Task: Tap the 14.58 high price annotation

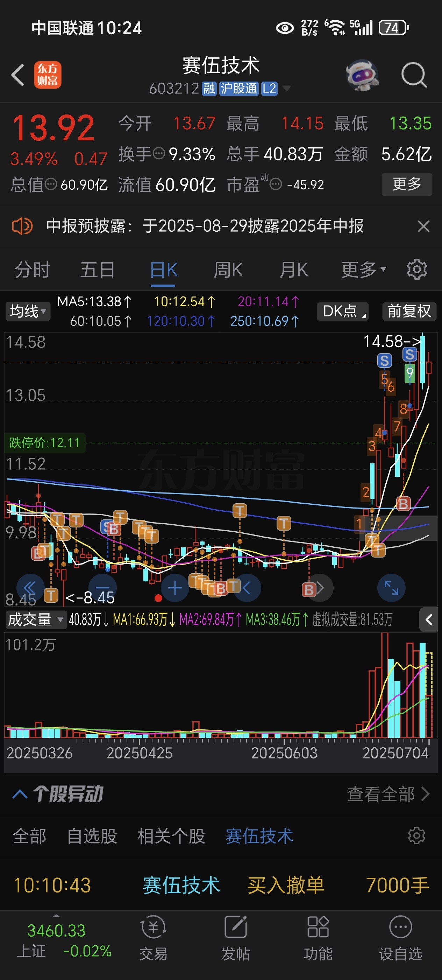Action: tap(393, 341)
